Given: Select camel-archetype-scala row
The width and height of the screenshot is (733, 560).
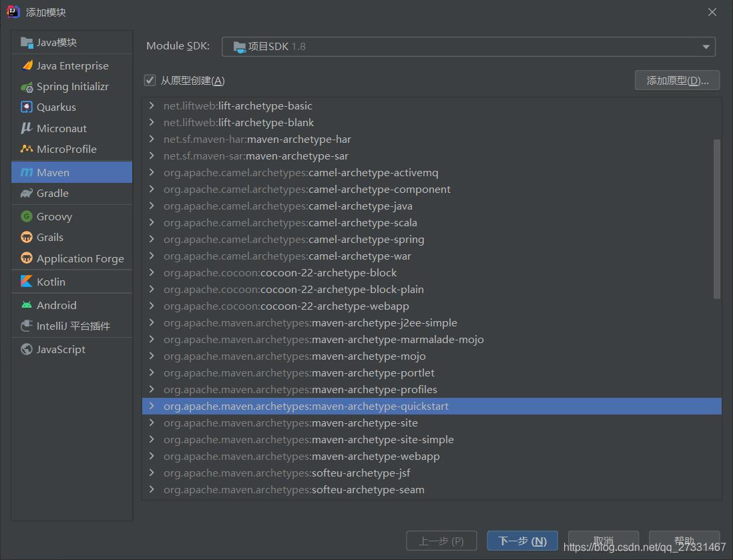Looking at the screenshot, I should click(x=431, y=222).
